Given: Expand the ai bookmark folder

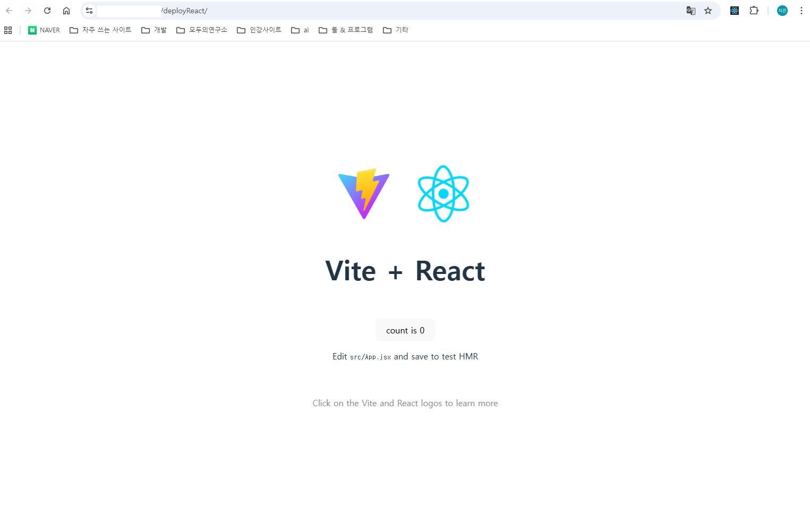Looking at the screenshot, I should point(300,30).
